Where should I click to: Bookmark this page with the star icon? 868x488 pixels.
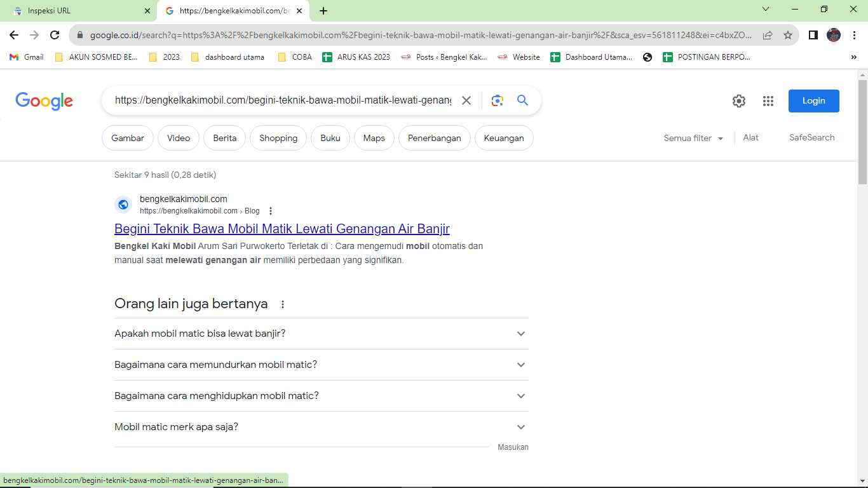point(788,35)
